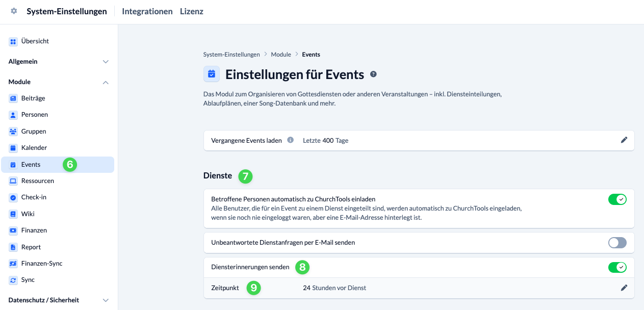Turn off Diensterinnerungen senden toggle
Screen dimensions: 644x310
[617, 267]
